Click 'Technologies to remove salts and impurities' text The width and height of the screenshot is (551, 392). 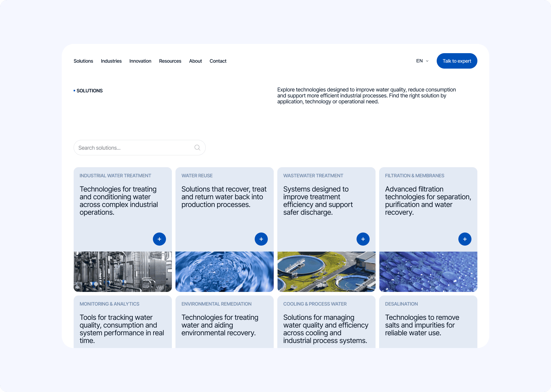(x=422, y=325)
